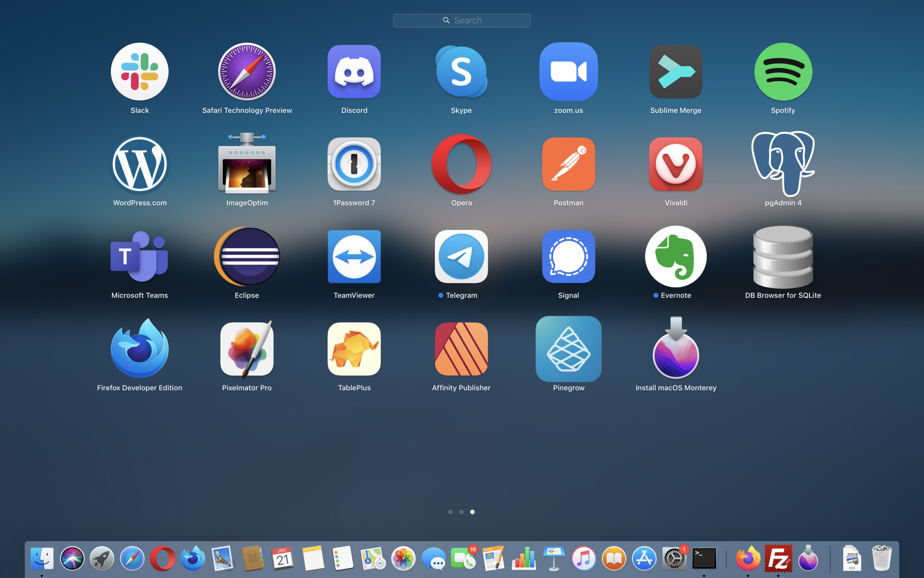Launch TablePlus
924x578 pixels.
354,349
